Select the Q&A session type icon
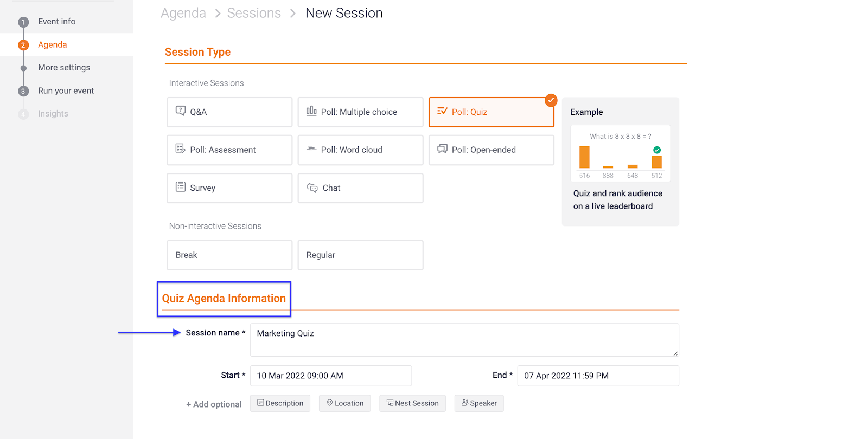 181,111
